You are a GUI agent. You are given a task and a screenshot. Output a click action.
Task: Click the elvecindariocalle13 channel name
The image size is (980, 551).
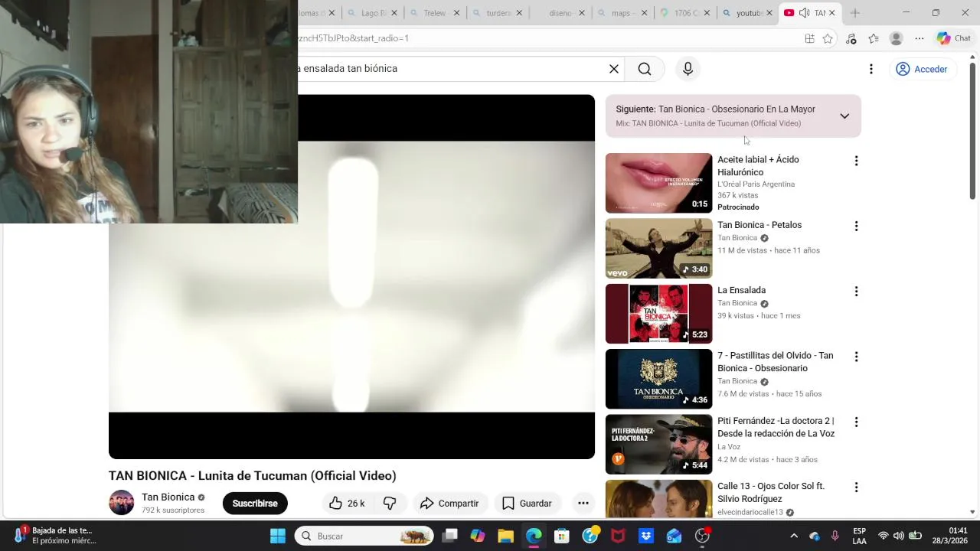coord(750,512)
